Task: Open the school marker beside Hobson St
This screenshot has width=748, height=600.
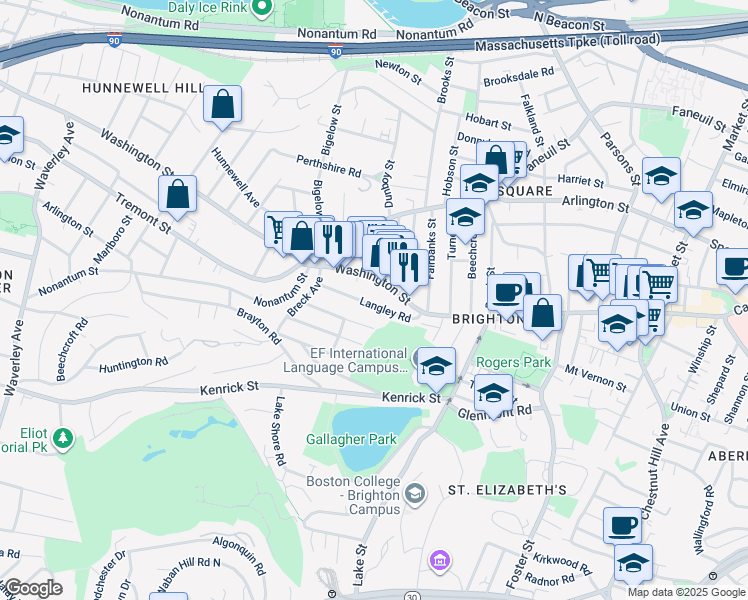Action: pyautogui.click(x=479, y=183)
